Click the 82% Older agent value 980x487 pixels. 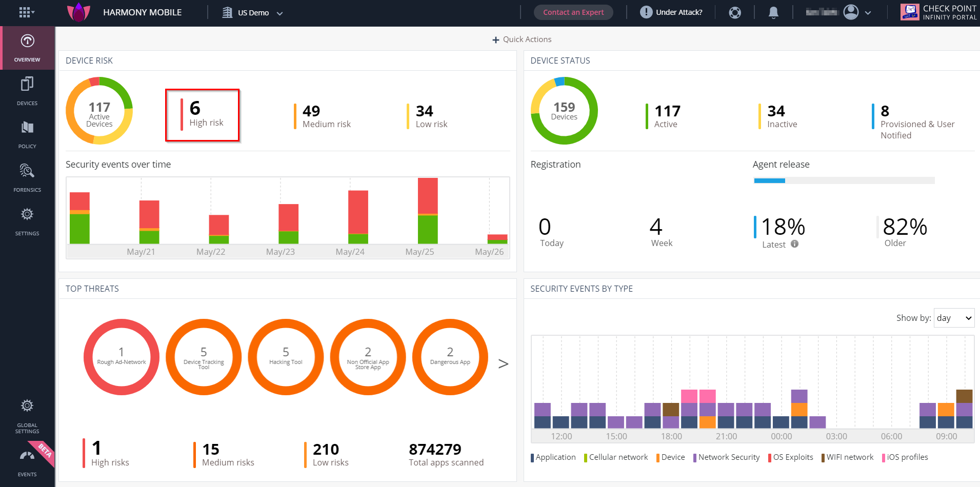click(903, 231)
